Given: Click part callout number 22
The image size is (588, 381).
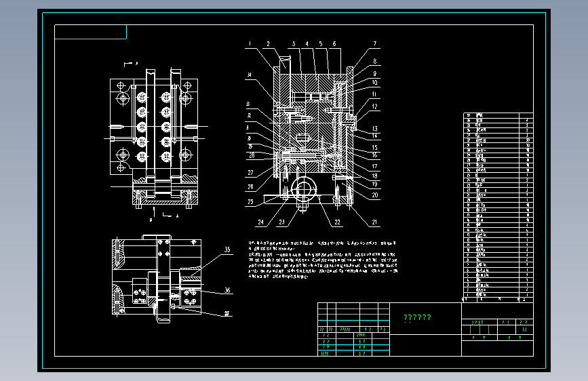Looking at the screenshot, I should pos(338,222).
